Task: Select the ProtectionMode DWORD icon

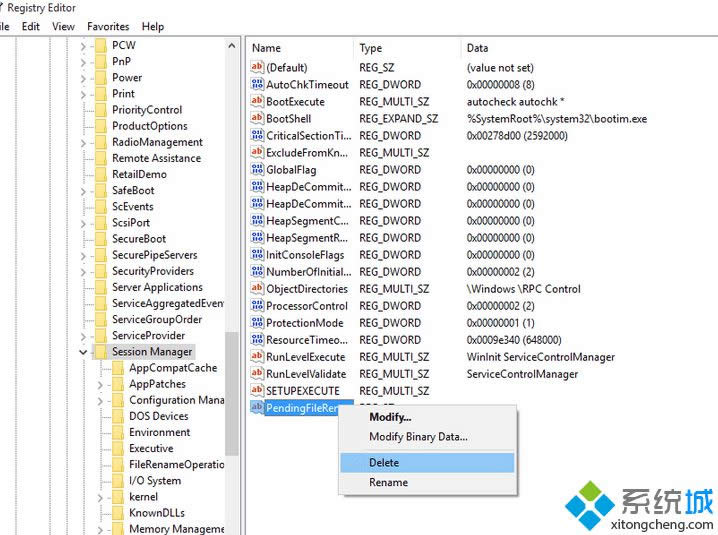Action: pos(257,323)
